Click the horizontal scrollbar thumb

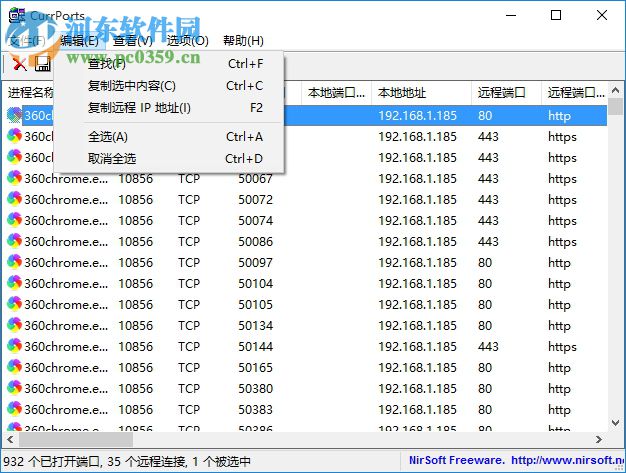(x=76, y=439)
